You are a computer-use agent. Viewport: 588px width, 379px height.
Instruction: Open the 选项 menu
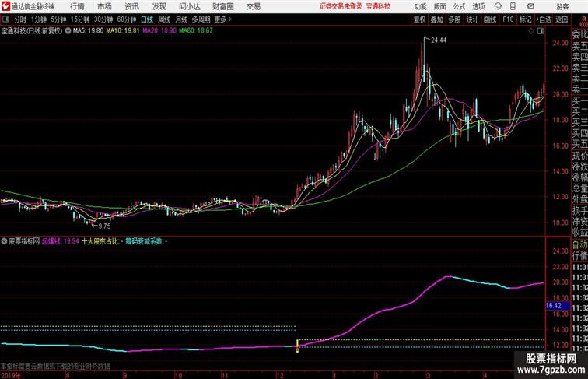[478, 6]
